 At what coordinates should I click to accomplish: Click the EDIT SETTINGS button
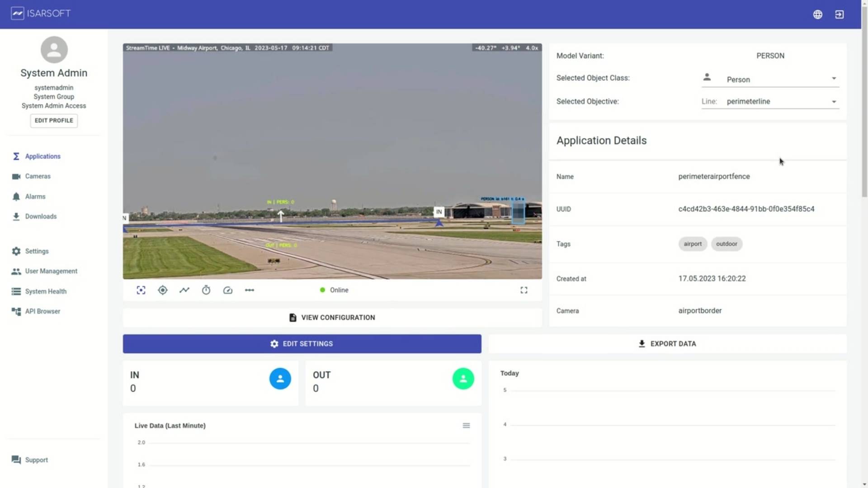click(302, 343)
